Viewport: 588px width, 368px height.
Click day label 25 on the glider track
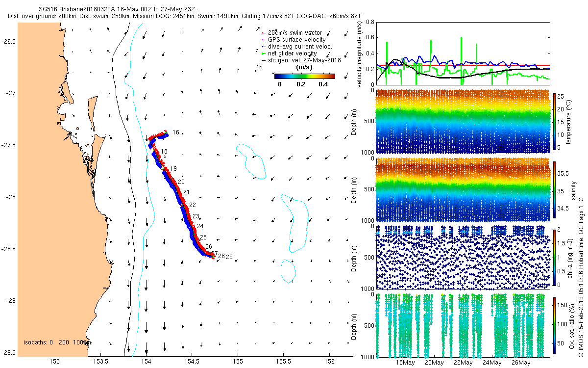tap(203, 237)
